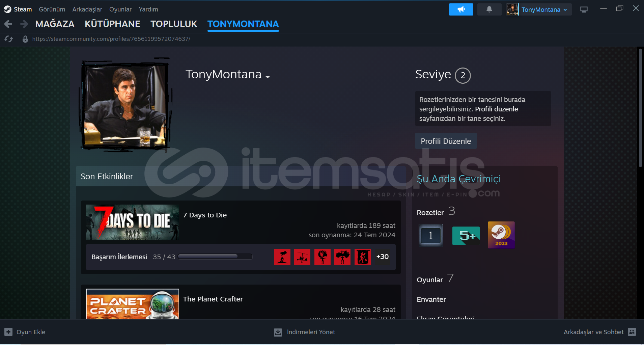Click the +30 more achievements box
This screenshot has width=644, height=345.
coord(383,257)
